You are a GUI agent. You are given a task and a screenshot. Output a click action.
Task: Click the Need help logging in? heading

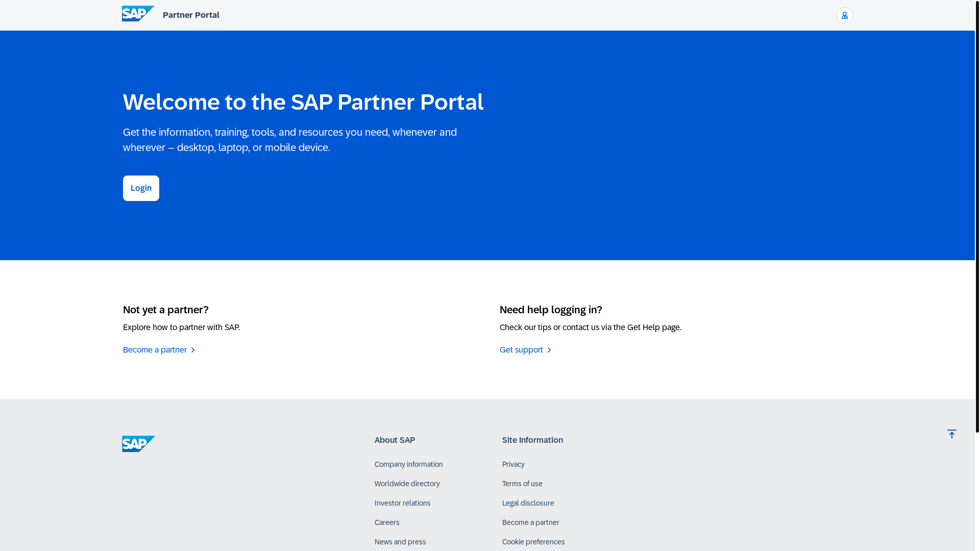pos(551,310)
